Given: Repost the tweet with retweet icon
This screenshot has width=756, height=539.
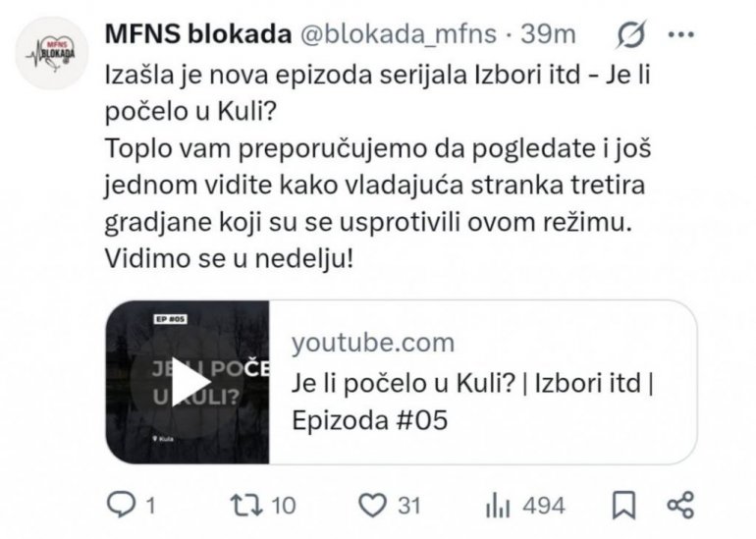Looking at the screenshot, I should [246, 505].
